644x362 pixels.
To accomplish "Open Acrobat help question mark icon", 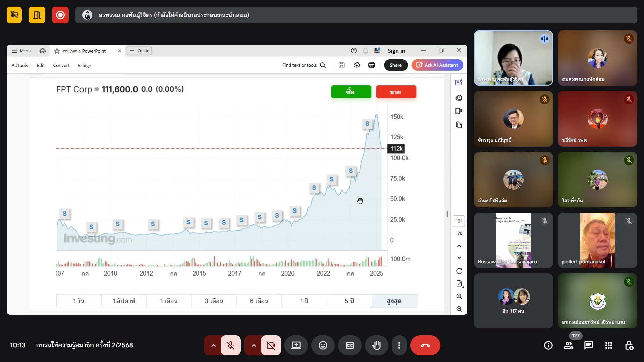I will click(354, 51).
